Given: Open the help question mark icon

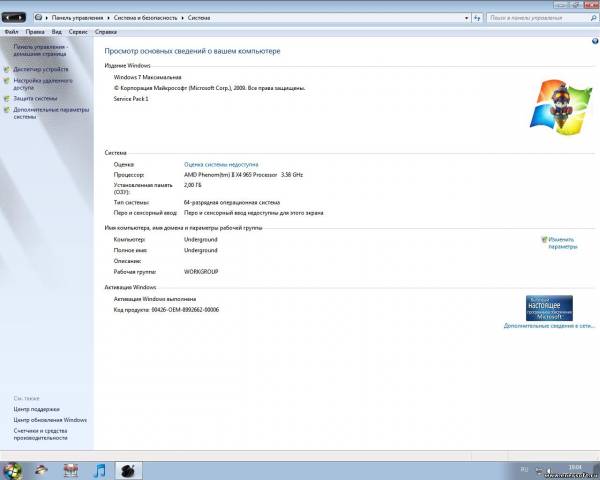Looking at the screenshot, I should pos(595,41).
